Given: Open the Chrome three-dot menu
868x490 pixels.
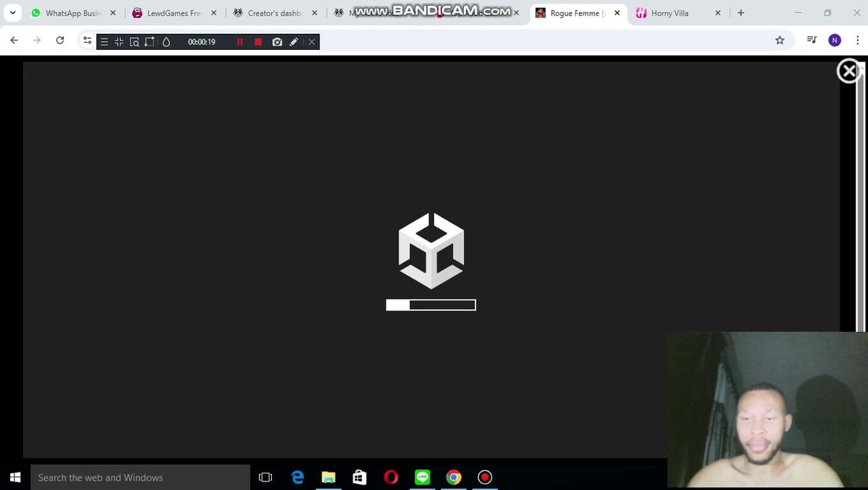Looking at the screenshot, I should pos(858,40).
